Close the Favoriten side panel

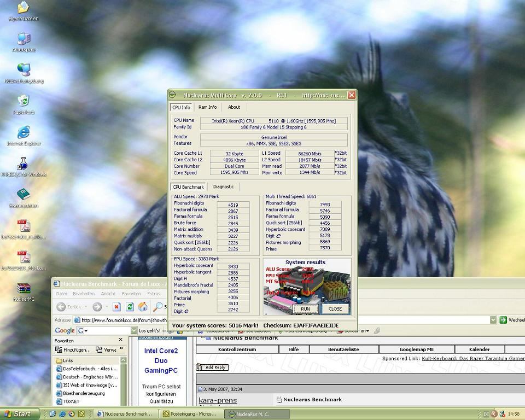click(120, 340)
